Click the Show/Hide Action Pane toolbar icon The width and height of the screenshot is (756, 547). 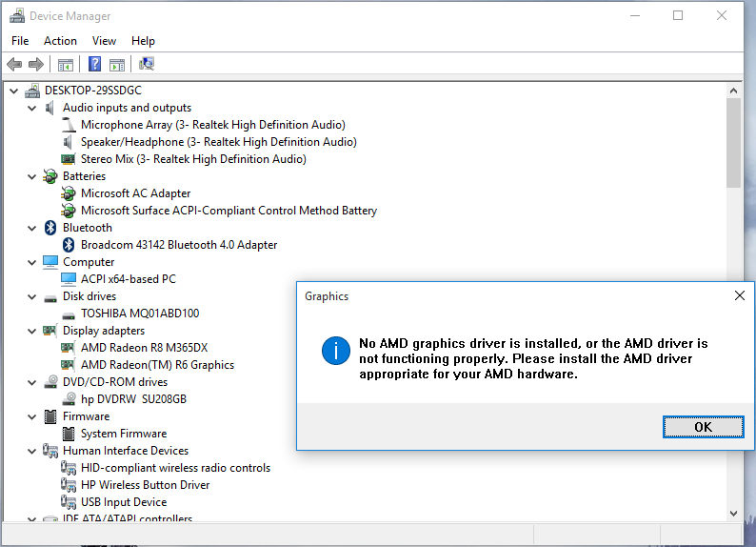(x=117, y=64)
